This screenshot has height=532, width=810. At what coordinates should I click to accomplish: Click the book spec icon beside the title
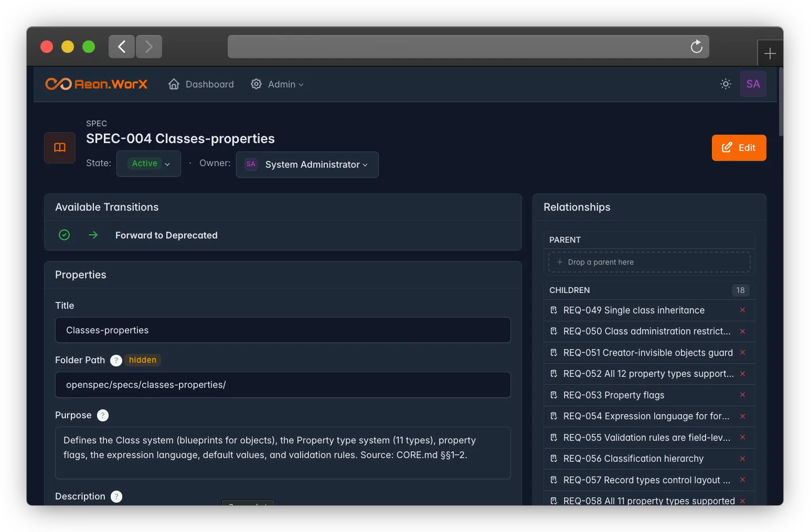pos(60,148)
